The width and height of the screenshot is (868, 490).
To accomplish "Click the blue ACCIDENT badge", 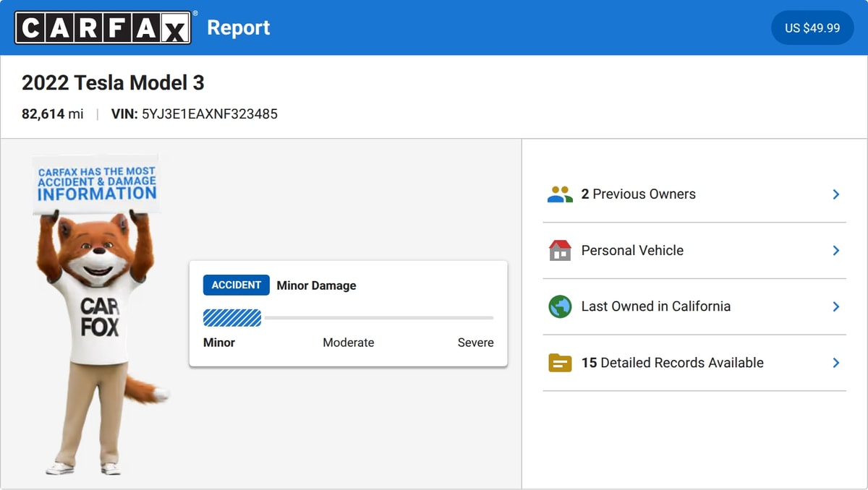I will click(x=237, y=285).
